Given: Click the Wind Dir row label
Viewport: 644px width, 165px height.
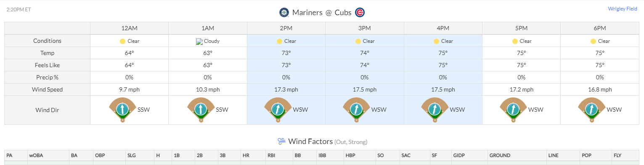Looking at the screenshot, I should [x=48, y=110].
